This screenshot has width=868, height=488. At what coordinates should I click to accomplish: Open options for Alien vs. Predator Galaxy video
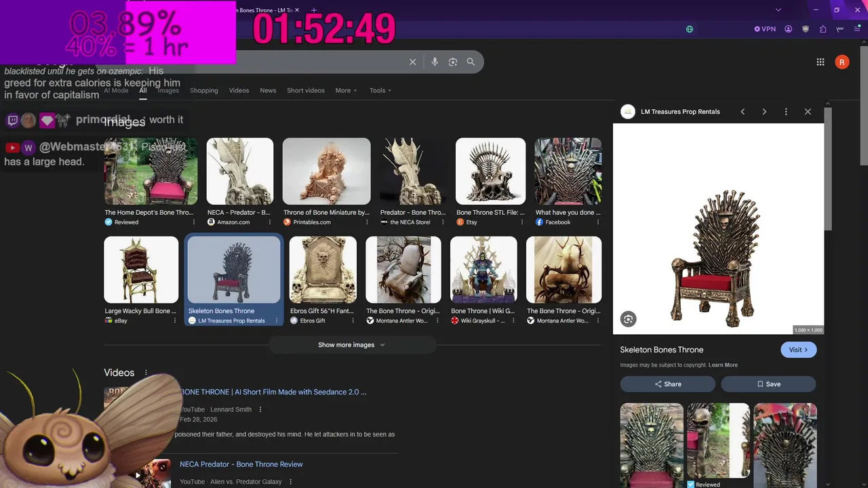290,482
